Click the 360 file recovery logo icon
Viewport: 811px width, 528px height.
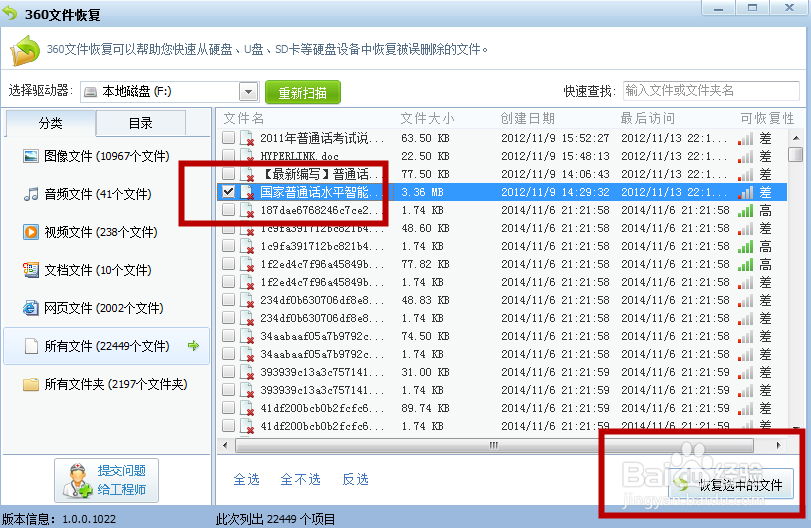pyautogui.click(x=25, y=50)
